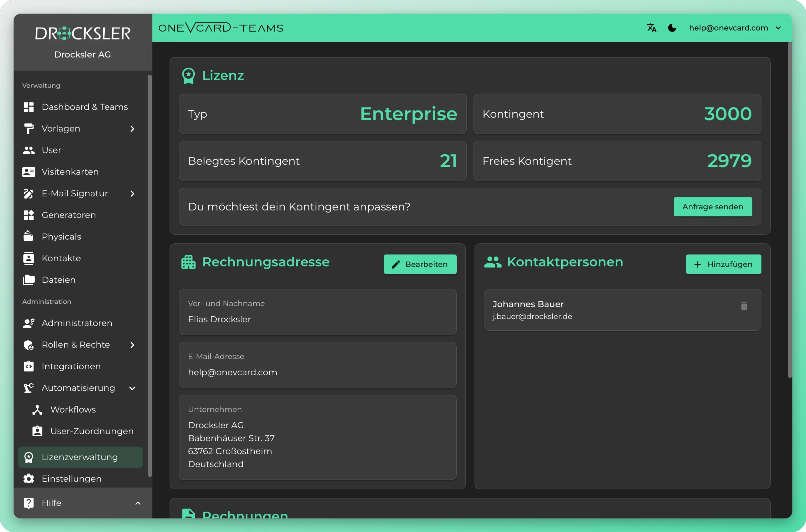Viewport: 806px width, 532px height.
Task: Click the Rechnungen document icon
Action: 188,514
